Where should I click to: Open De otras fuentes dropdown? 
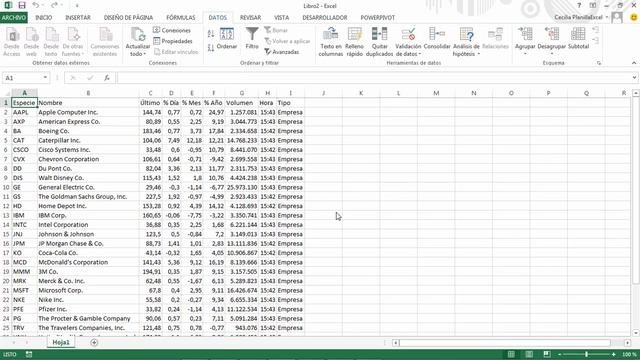[74, 42]
